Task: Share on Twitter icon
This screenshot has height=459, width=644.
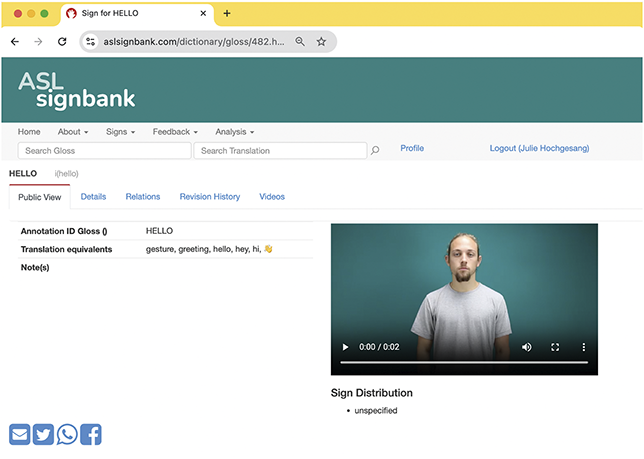Action: pos(43,434)
